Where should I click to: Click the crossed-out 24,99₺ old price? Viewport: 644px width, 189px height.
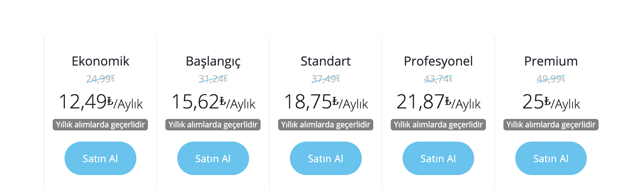click(100, 79)
